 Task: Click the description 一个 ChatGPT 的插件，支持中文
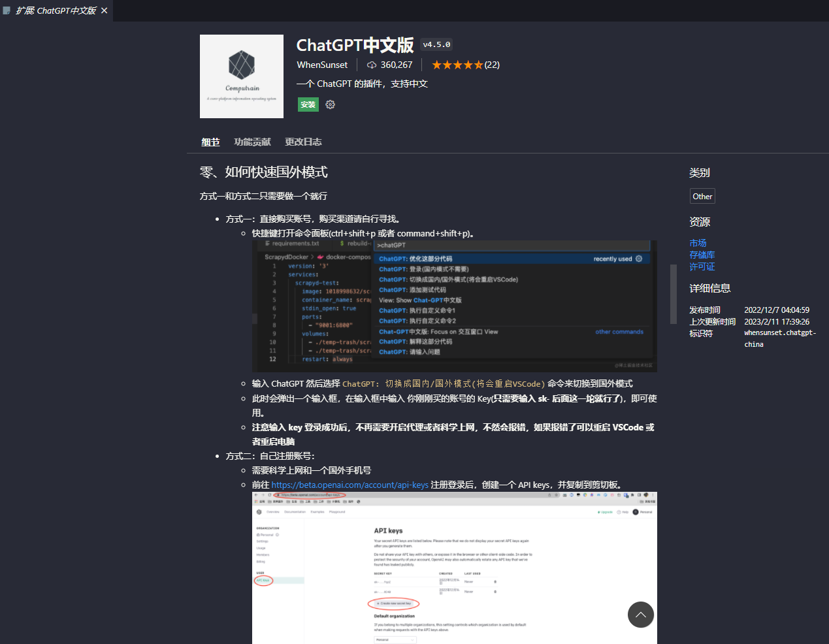[362, 84]
